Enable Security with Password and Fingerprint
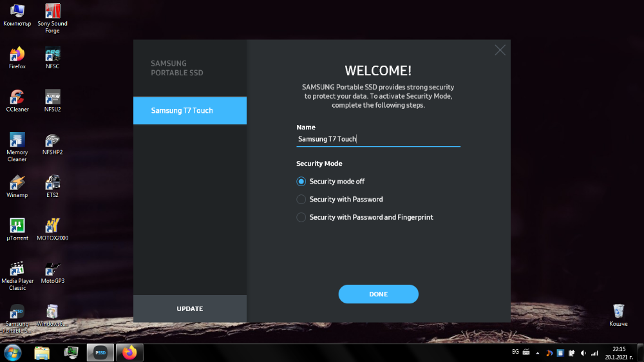Screen dimensions: 644x362 point(301,217)
